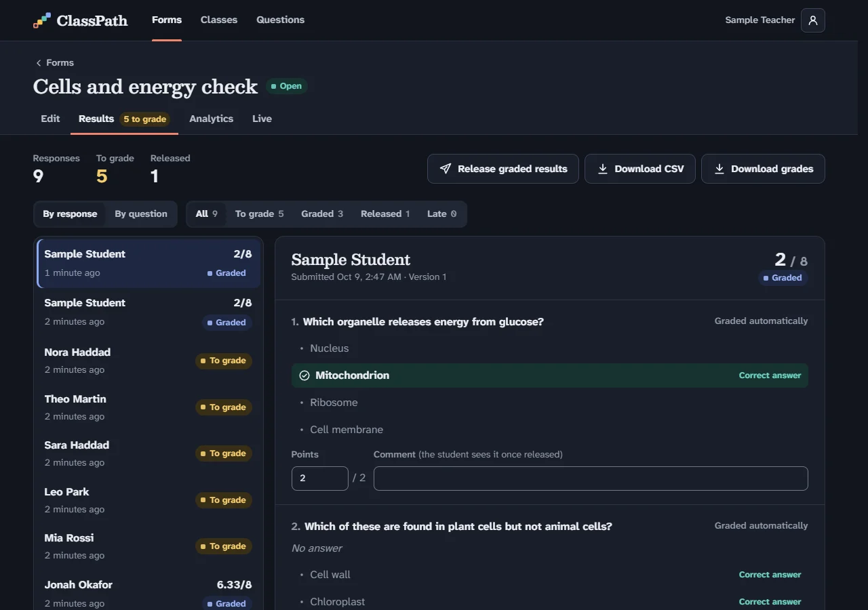Open the Classes navigation item
Image resolution: width=868 pixels, height=610 pixels.
pyautogui.click(x=219, y=20)
